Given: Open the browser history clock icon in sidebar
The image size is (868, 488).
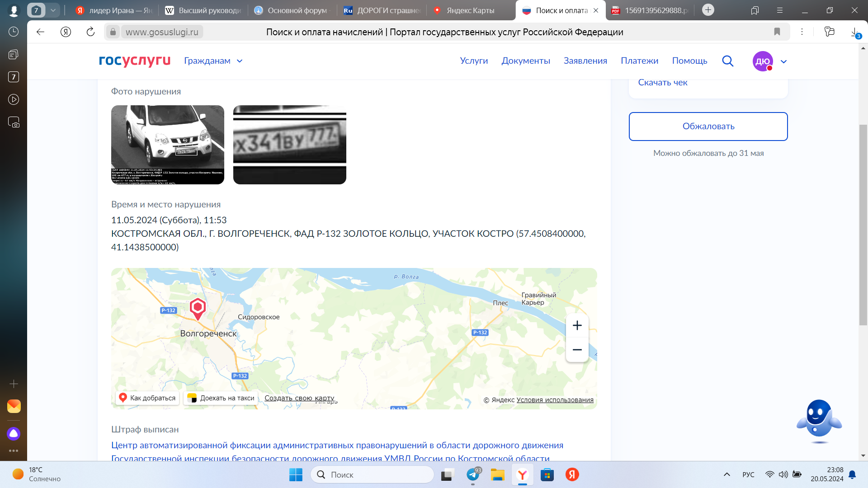Looking at the screenshot, I should tap(14, 32).
